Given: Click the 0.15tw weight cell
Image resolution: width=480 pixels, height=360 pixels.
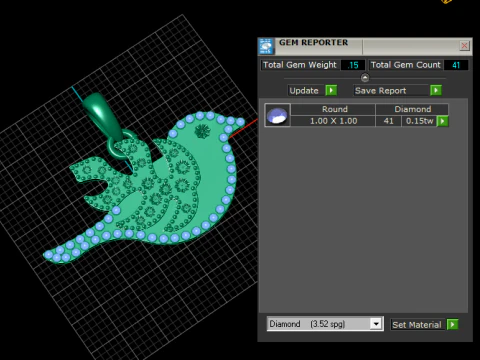Looking at the screenshot, I should coord(419,121).
